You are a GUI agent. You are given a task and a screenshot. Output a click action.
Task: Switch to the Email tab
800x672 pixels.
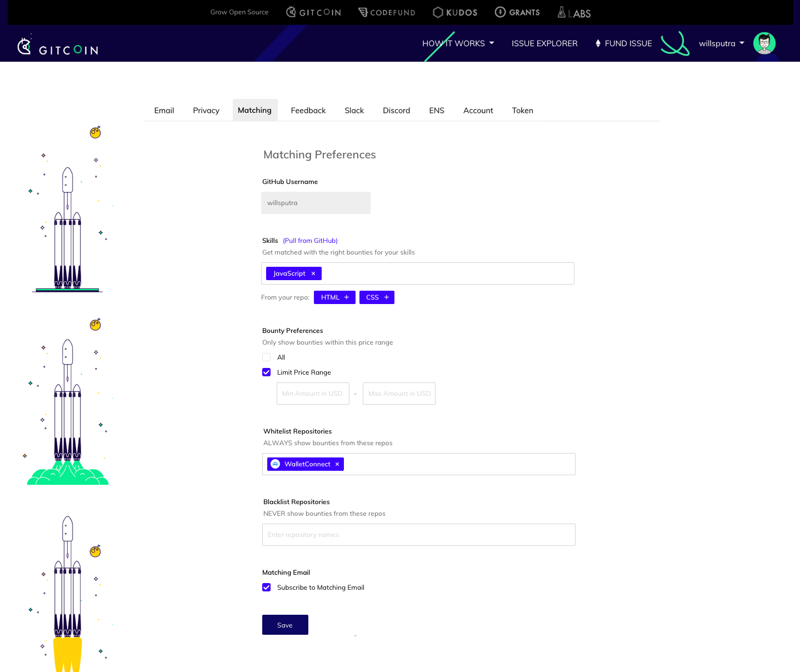[164, 111]
